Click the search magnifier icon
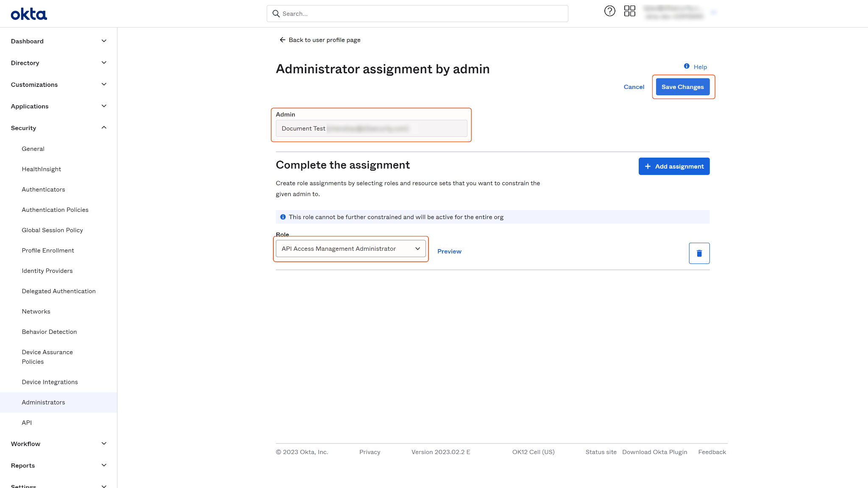Image resolution: width=868 pixels, height=488 pixels. tap(276, 14)
